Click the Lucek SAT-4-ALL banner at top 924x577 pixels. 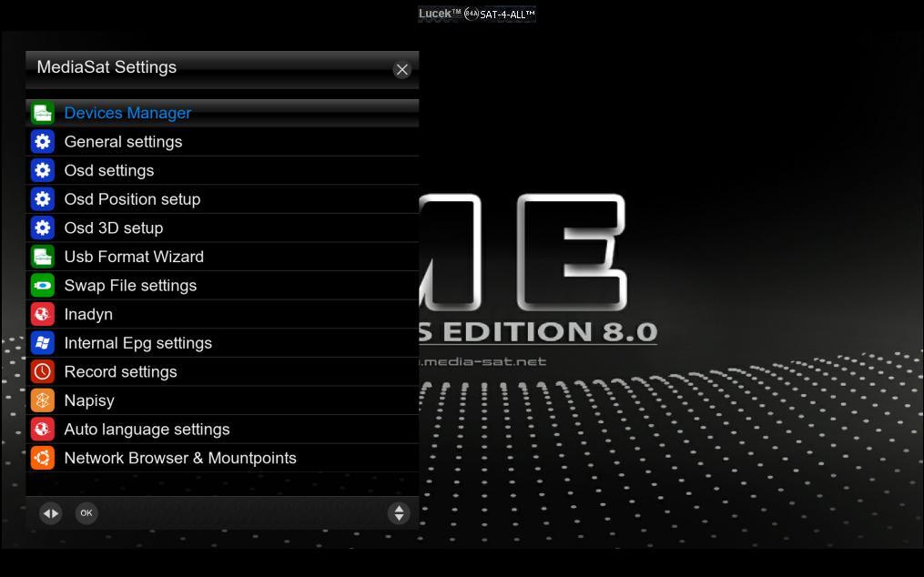click(x=477, y=14)
